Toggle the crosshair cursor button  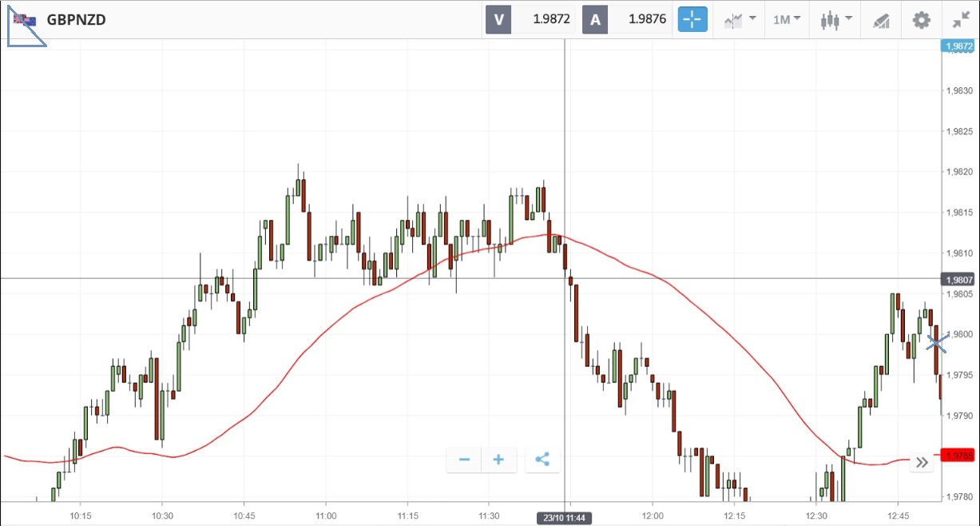pyautogui.click(x=692, y=20)
